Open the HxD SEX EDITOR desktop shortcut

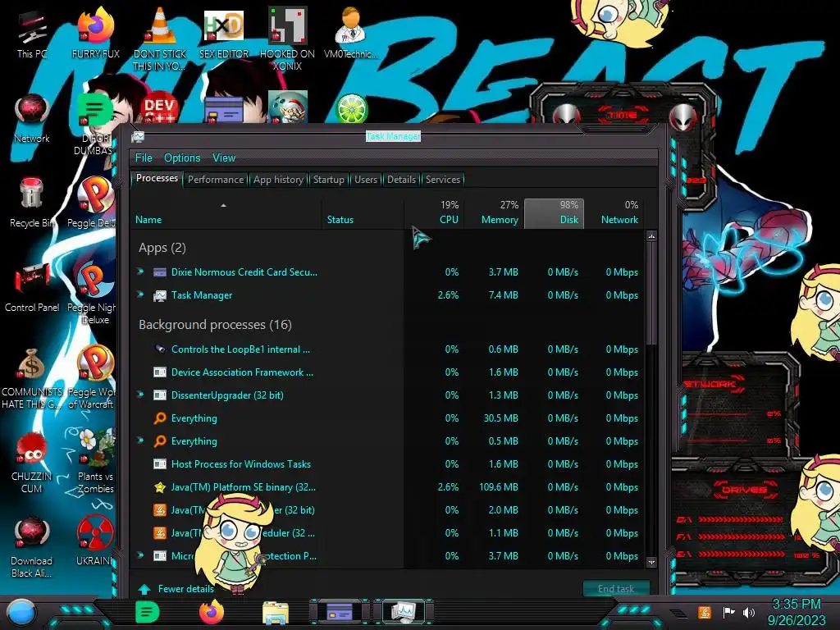click(x=223, y=33)
